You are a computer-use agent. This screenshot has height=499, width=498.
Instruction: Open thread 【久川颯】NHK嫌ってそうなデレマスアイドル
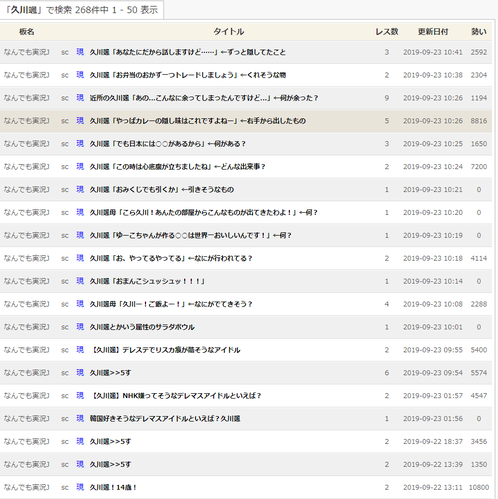pos(176,396)
